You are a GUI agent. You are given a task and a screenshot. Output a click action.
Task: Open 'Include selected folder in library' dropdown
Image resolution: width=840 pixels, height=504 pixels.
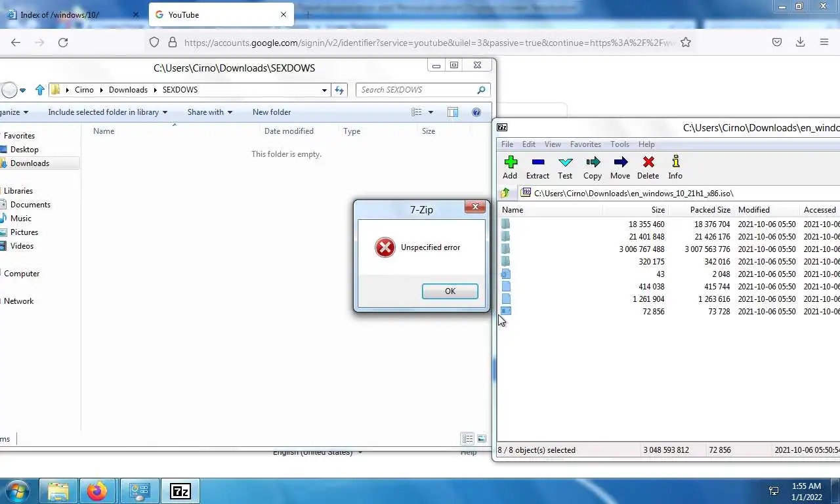tap(108, 112)
